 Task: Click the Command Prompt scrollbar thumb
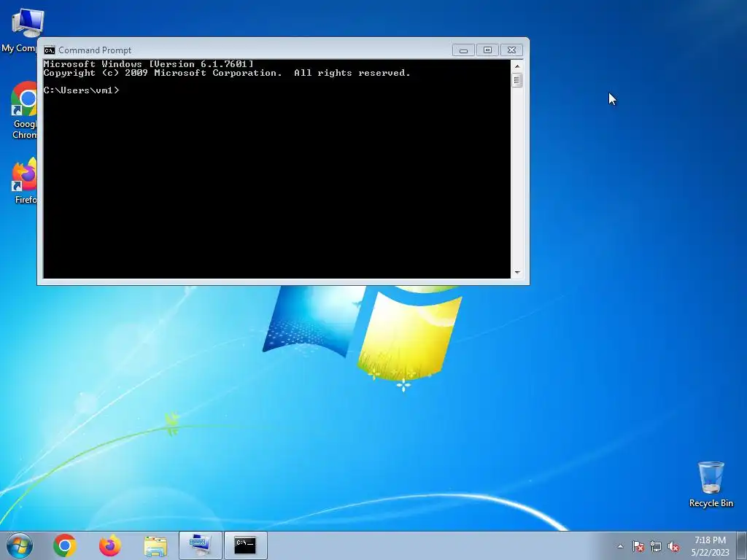517,80
